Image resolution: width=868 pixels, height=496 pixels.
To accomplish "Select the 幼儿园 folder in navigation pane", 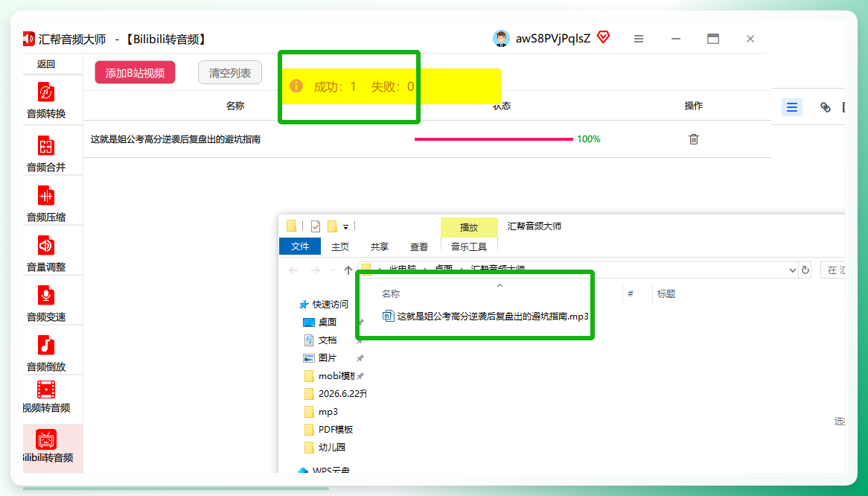I will pyautogui.click(x=325, y=447).
